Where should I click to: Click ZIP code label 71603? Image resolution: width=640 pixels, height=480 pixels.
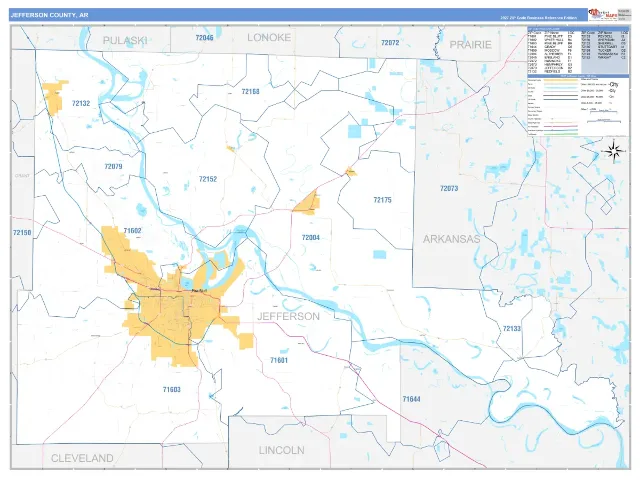(171, 389)
